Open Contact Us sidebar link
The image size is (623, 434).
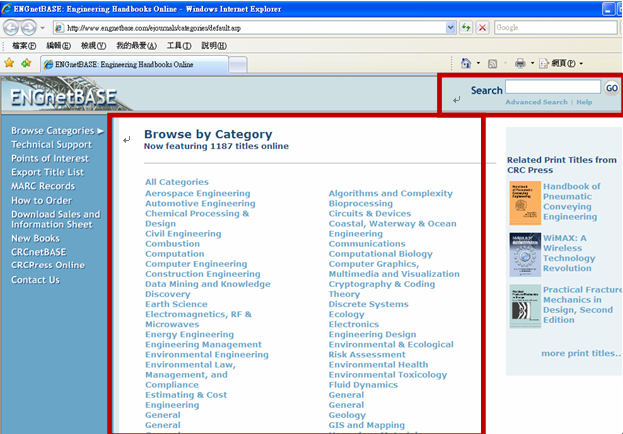[x=35, y=280]
